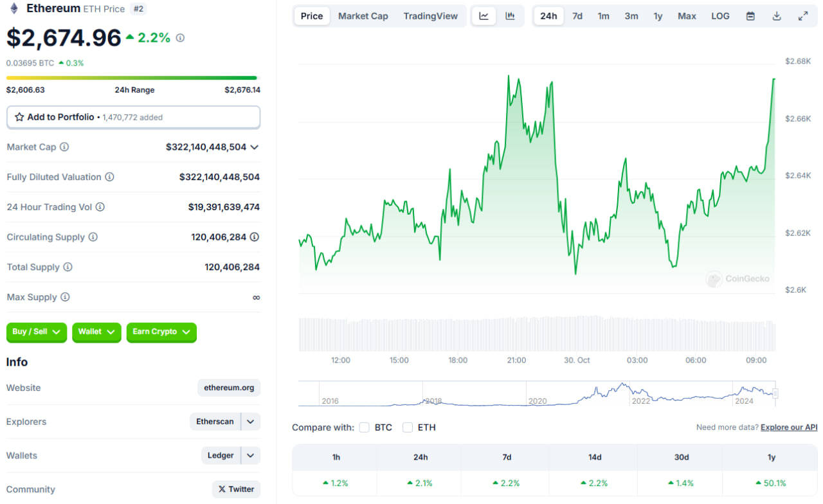Show Market Cap info tooltip icon
Screen dimensions: 823x504
(x=64, y=147)
